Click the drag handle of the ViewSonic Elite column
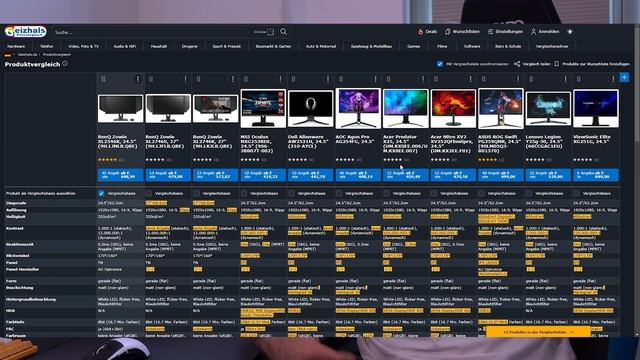This screenshot has width=640, height=360. pos(578,79)
